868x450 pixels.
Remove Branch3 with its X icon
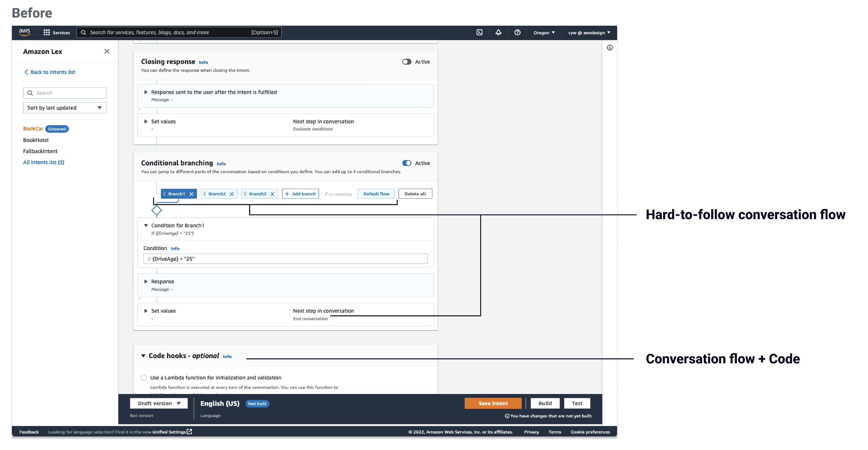[273, 194]
